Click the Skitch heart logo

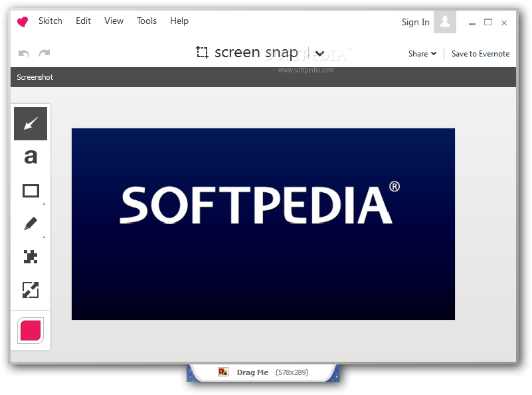tap(23, 22)
